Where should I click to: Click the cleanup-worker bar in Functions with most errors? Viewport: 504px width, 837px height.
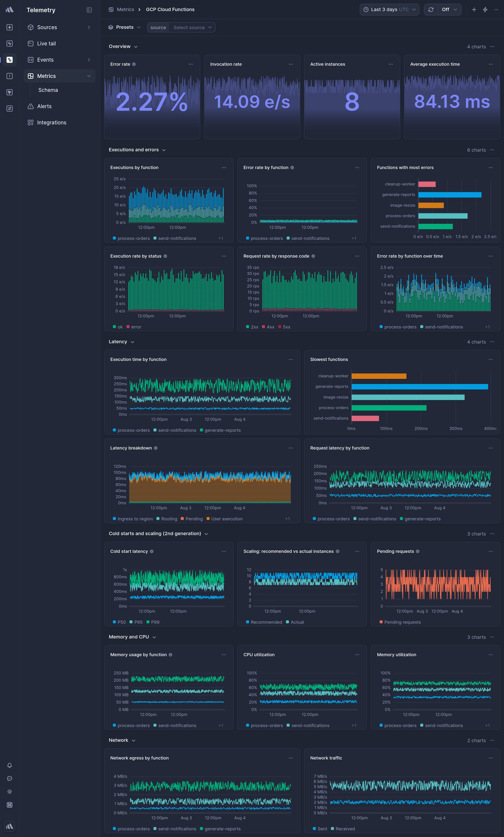(x=427, y=184)
